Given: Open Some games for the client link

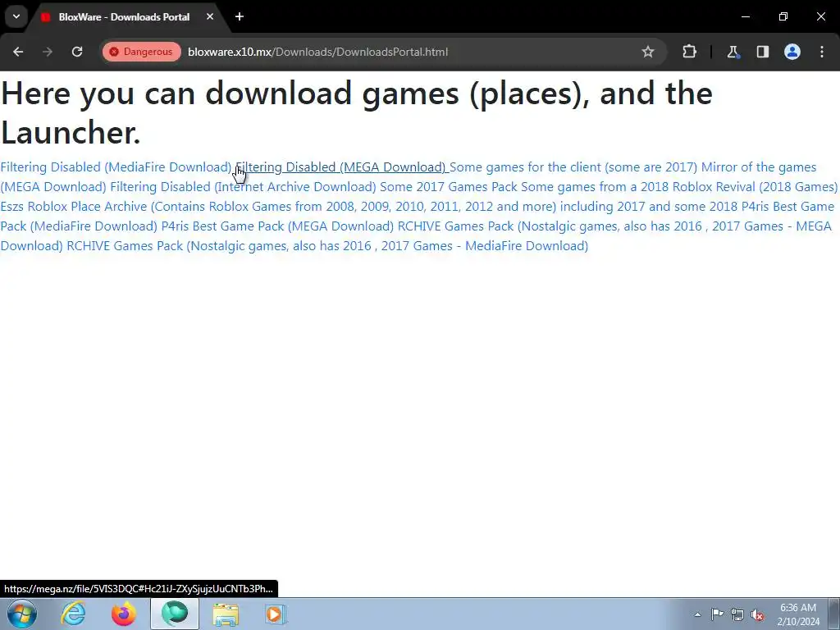Looking at the screenshot, I should [x=573, y=167].
